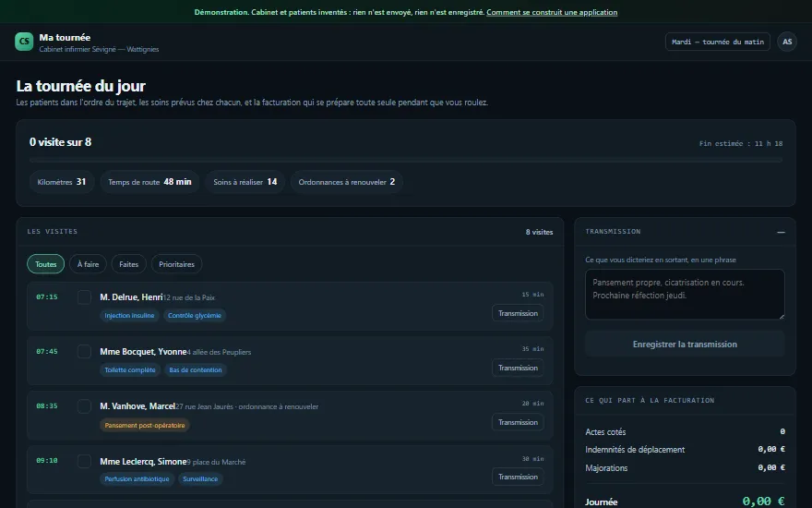Mark M. Vanhove, Marcel visit as done
812x508 pixels.
click(84, 405)
